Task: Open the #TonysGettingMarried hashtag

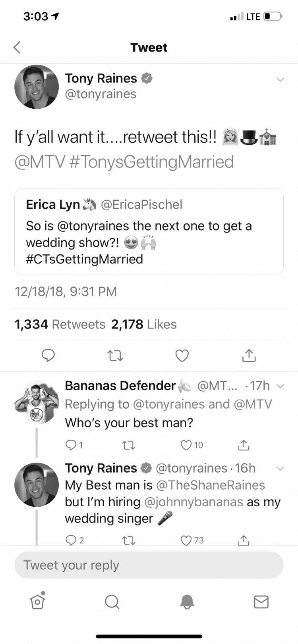Action: pos(151,162)
